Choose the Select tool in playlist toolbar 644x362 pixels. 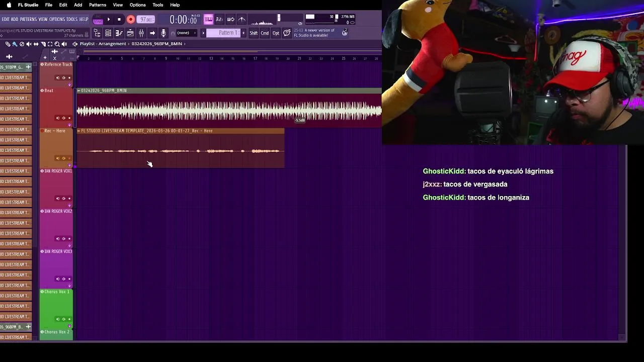(50, 44)
